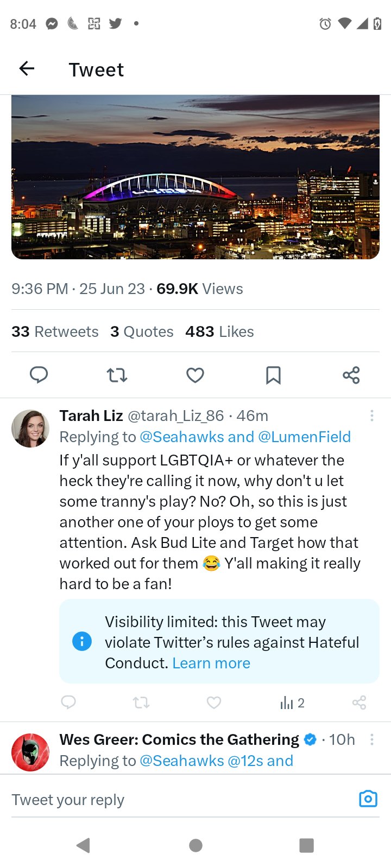Retweet the main Seahawks tweet
The width and height of the screenshot is (391, 868).
click(117, 375)
